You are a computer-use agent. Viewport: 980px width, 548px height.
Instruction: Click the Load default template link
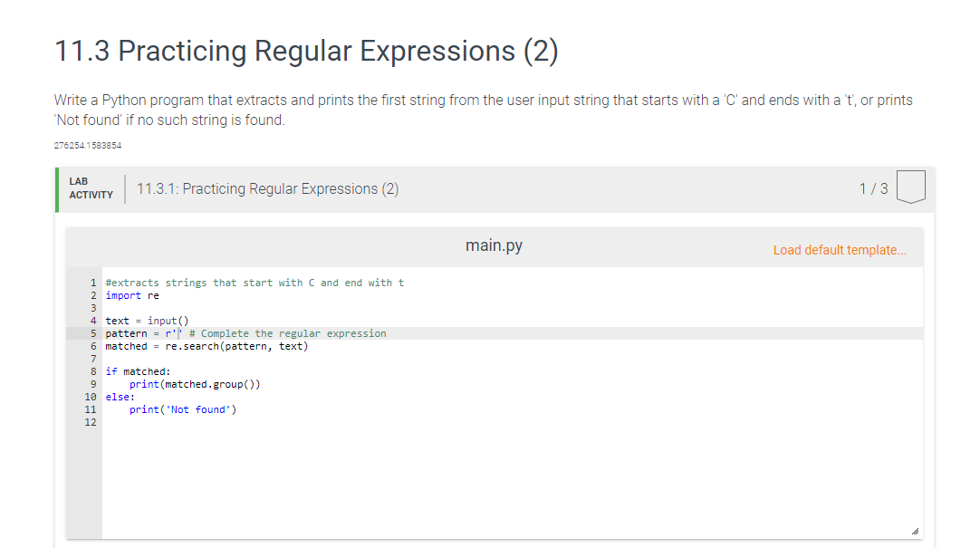[x=839, y=250]
